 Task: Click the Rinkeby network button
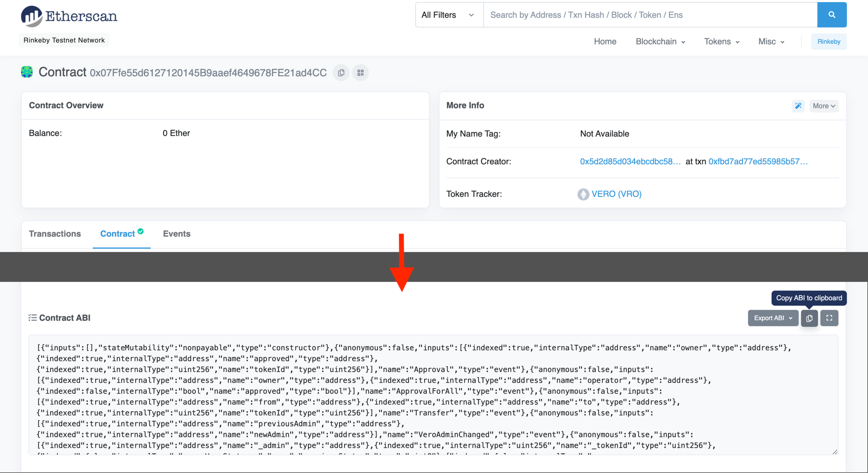pyautogui.click(x=829, y=42)
